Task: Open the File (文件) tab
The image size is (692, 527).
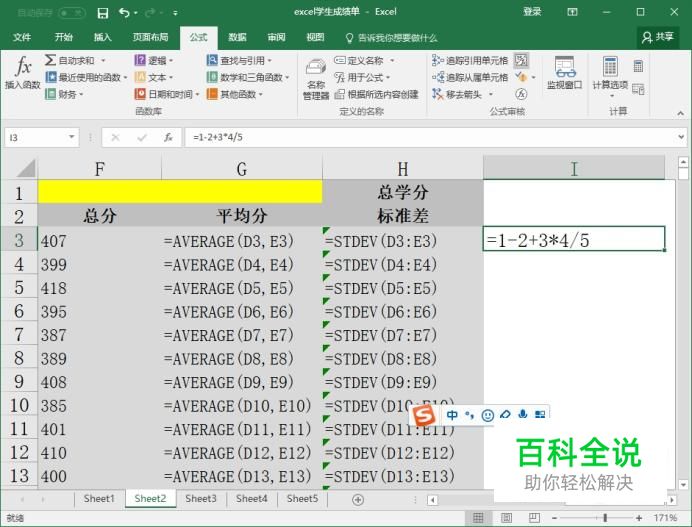Action: tap(22, 37)
